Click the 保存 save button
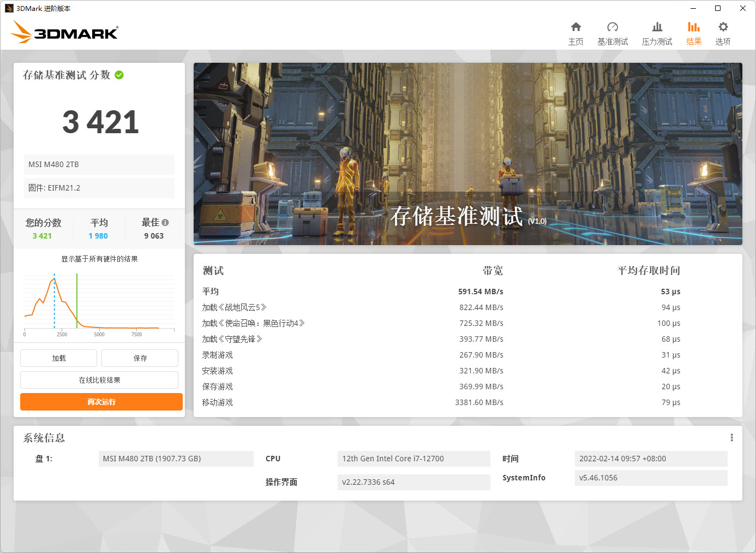 140,358
